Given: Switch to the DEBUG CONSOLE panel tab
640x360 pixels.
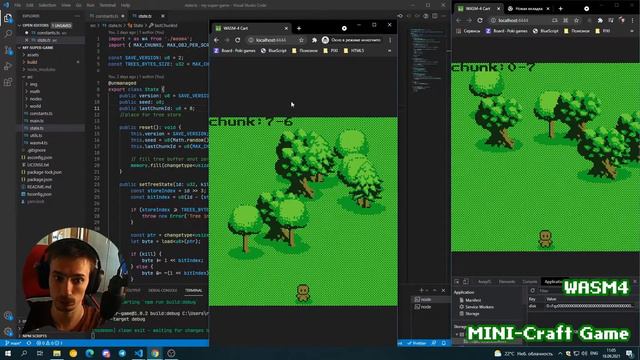Looking at the screenshot, I should pos(162,291).
